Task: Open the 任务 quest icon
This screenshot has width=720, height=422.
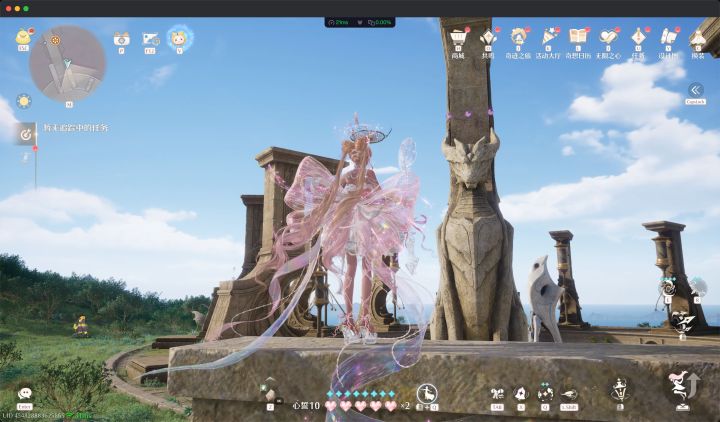Action: [638, 37]
